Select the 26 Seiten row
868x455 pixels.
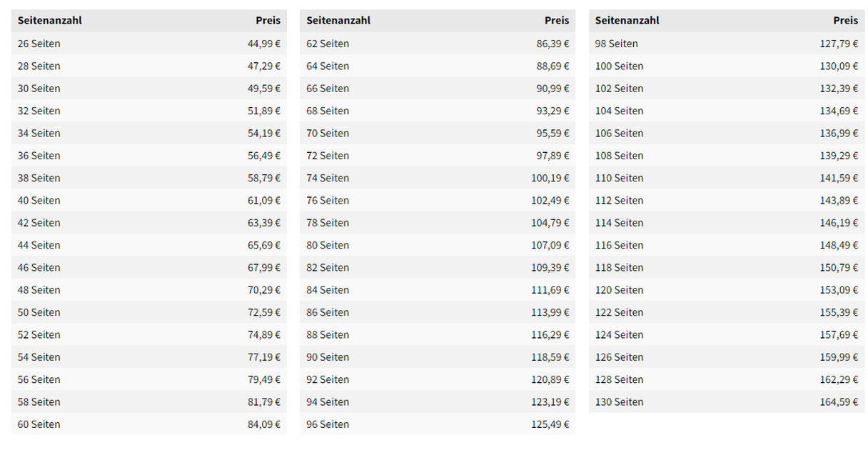click(x=149, y=44)
